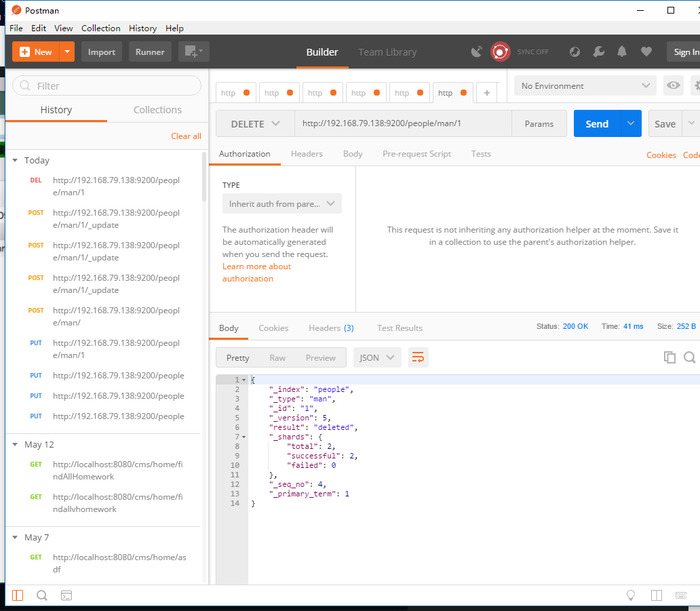Screen dimensions: 700x611
Task: Toggle the sidebar icon at bottom left
Action: (18, 595)
